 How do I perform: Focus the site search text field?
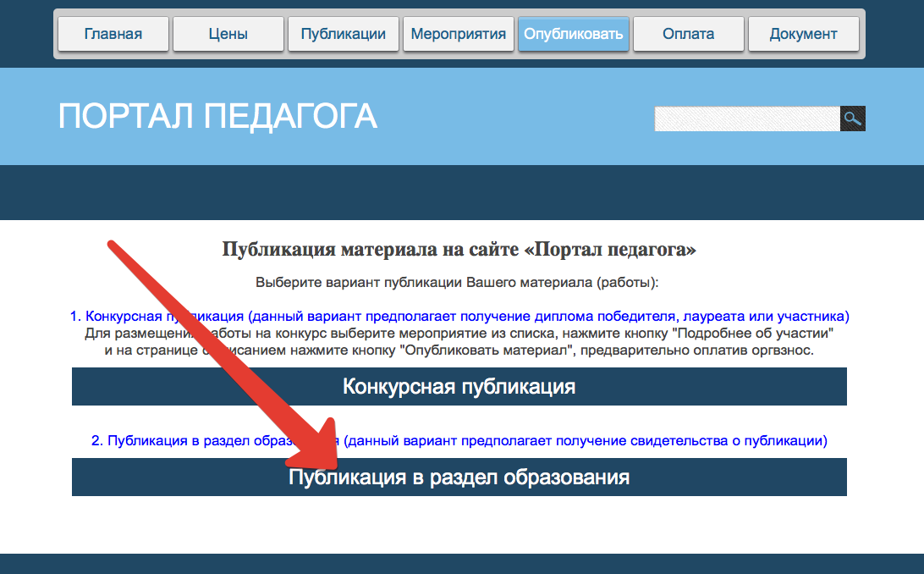[746, 119]
